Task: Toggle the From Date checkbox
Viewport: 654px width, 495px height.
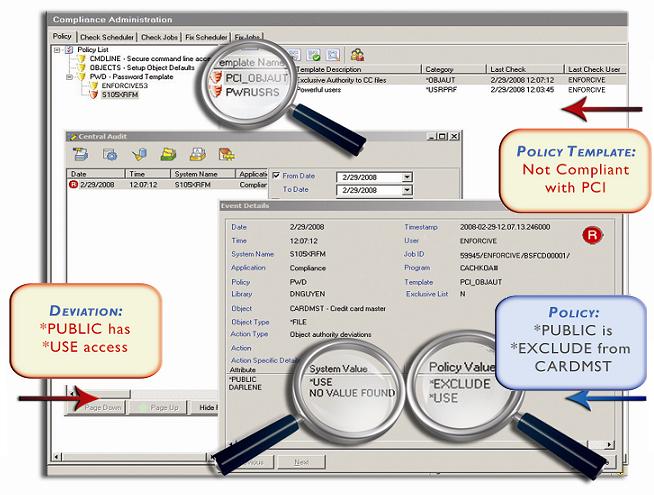Action: click(x=277, y=176)
